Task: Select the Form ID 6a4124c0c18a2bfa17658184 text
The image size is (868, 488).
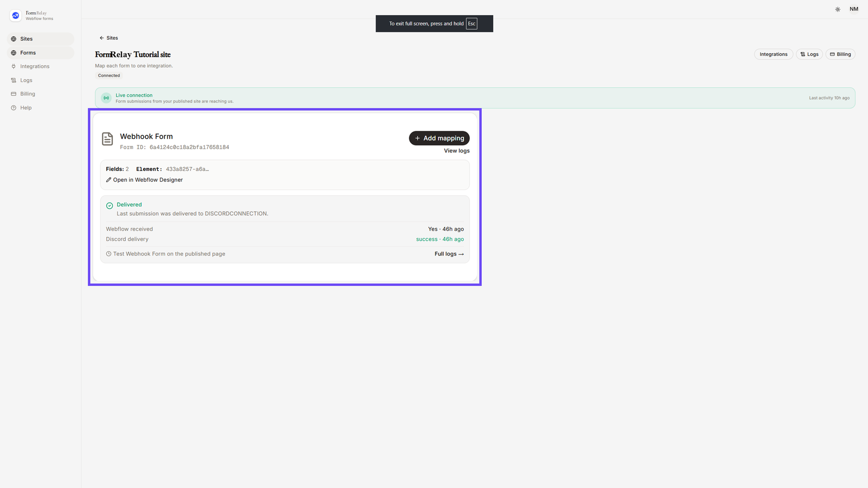Action: pyautogui.click(x=175, y=147)
